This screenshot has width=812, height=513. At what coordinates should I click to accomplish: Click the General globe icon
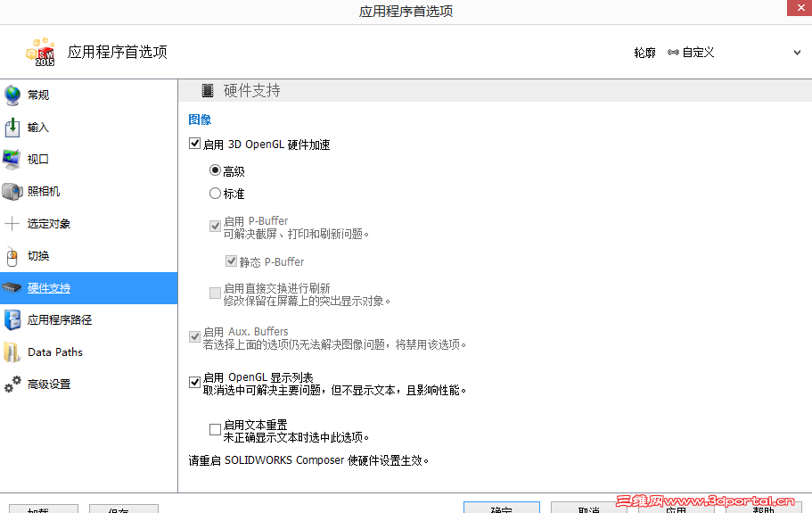(12, 95)
